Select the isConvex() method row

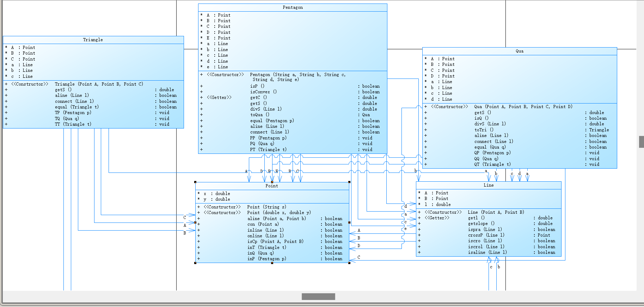click(x=293, y=92)
